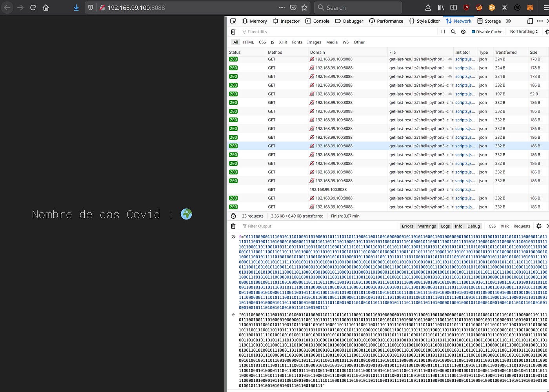Open the Other request type filter
The image size is (549, 392).
(x=359, y=42)
